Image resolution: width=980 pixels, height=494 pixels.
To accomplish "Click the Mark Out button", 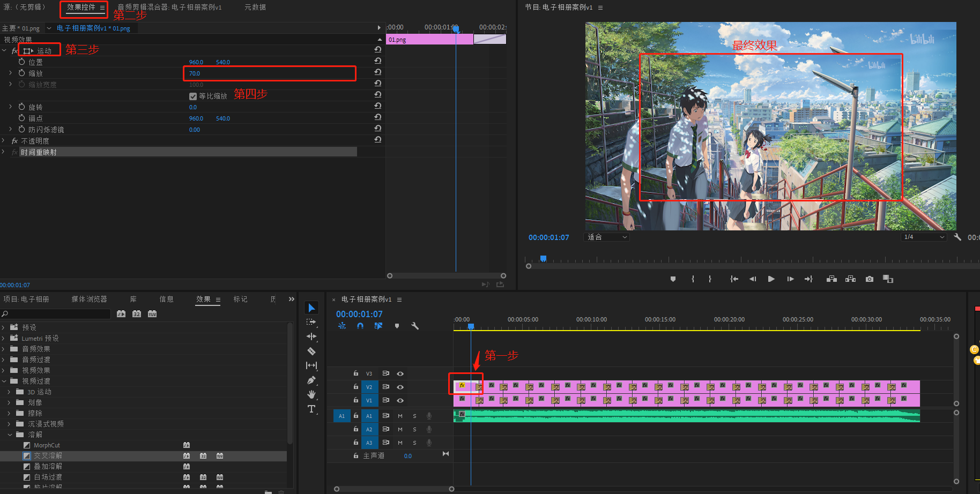I will (710, 279).
